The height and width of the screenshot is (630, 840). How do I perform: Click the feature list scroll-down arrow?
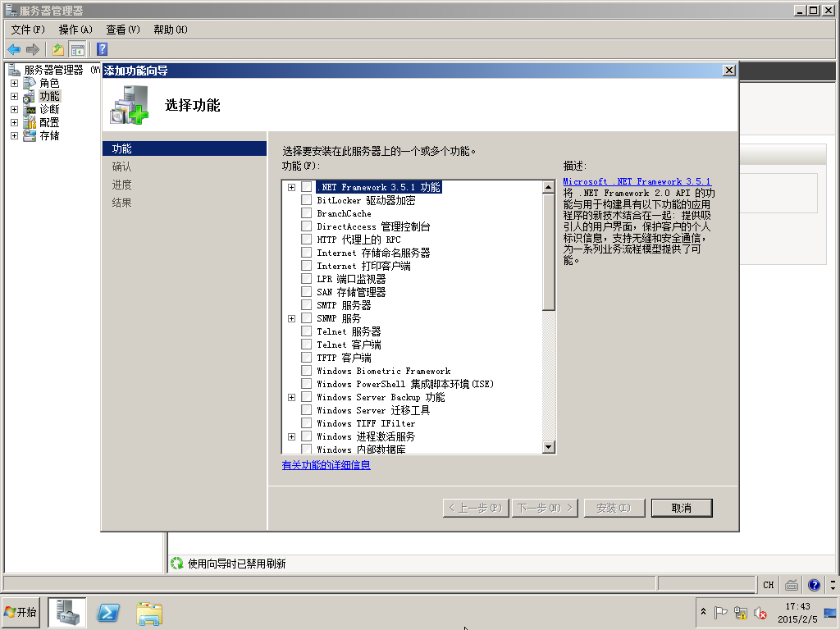coord(548,447)
